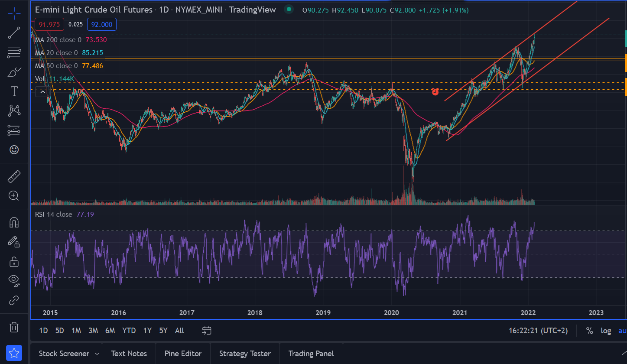Viewport: 627px width, 364px height.
Task: Select the brush drawing tool
Action: coord(14,72)
